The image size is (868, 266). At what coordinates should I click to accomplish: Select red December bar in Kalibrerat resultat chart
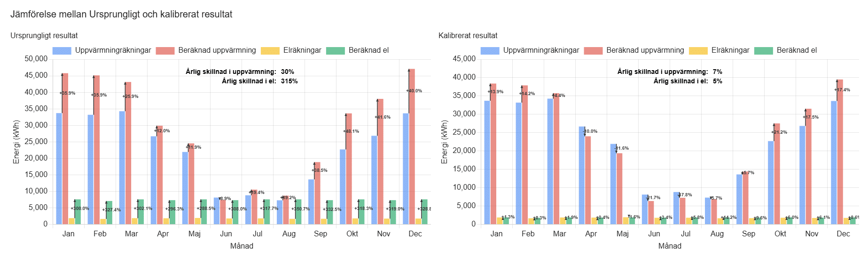coord(840,152)
